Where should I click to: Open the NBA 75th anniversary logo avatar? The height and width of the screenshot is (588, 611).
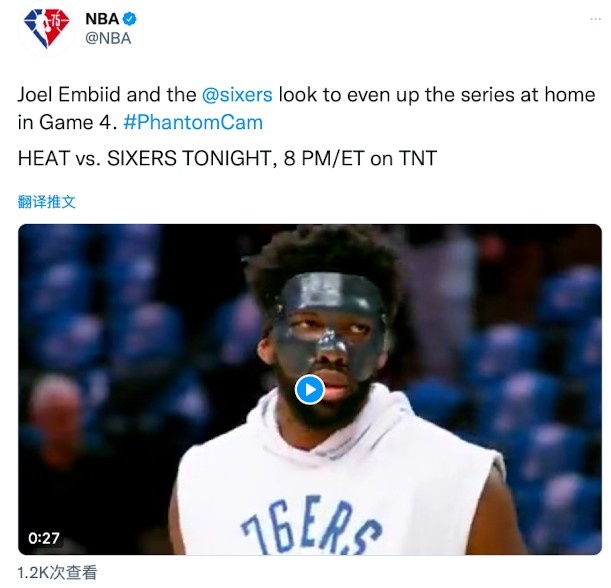point(47,28)
